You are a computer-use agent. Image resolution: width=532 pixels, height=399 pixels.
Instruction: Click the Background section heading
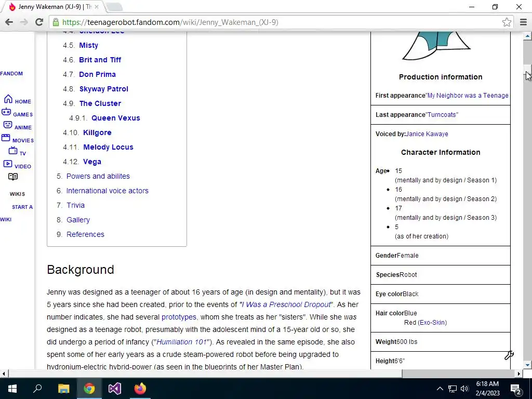pyautogui.click(x=81, y=270)
